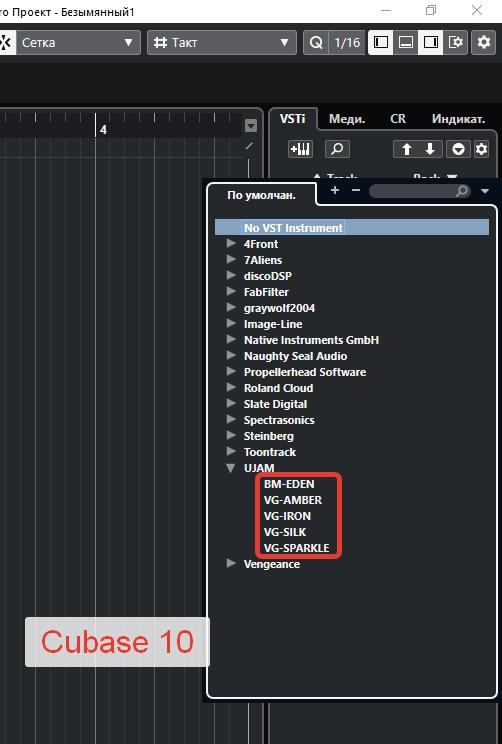Expand the 7Aliens vendor folder
Image resolution: width=502 pixels, height=744 pixels.
click(231, 260)
